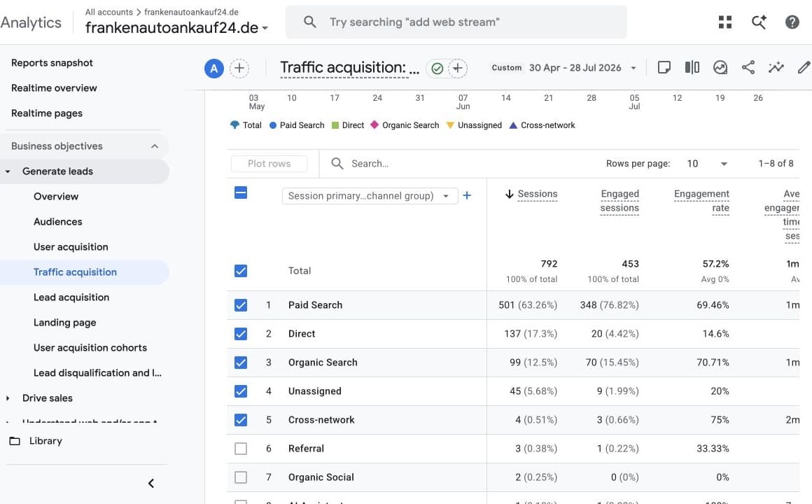The width and height of the screenshot is (812, 504).
Task: Open the User acquisition report
Action: pos(71,247)
